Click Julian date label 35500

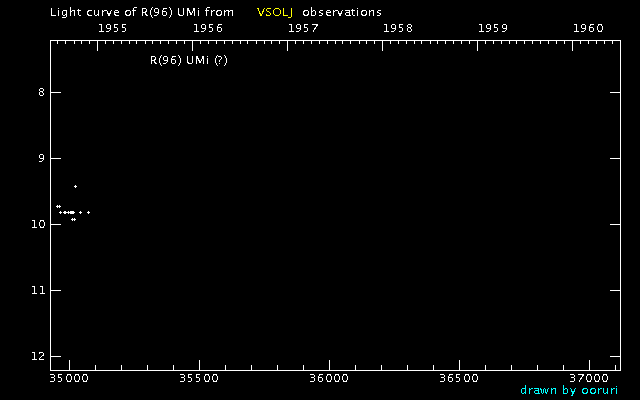pyautogui.click(x=199, y=378)
